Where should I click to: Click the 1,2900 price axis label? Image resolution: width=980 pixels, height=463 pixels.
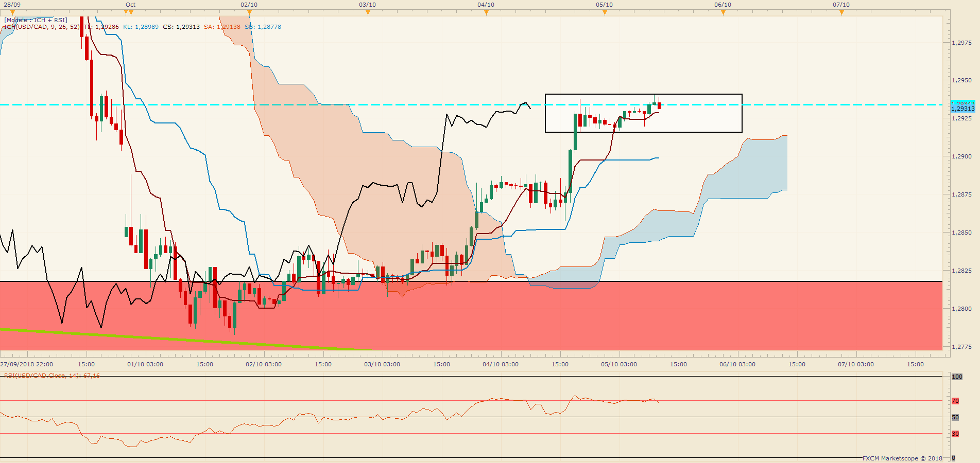(x=962, y=156)
